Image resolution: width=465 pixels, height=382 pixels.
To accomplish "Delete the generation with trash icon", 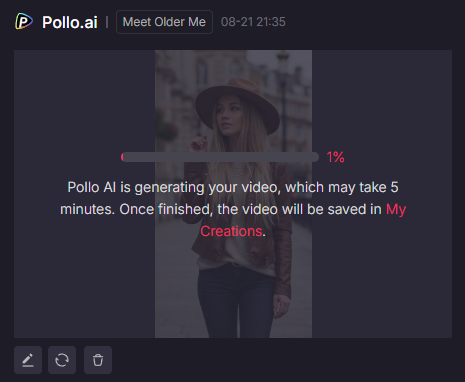I will click(x=98, y=360).
